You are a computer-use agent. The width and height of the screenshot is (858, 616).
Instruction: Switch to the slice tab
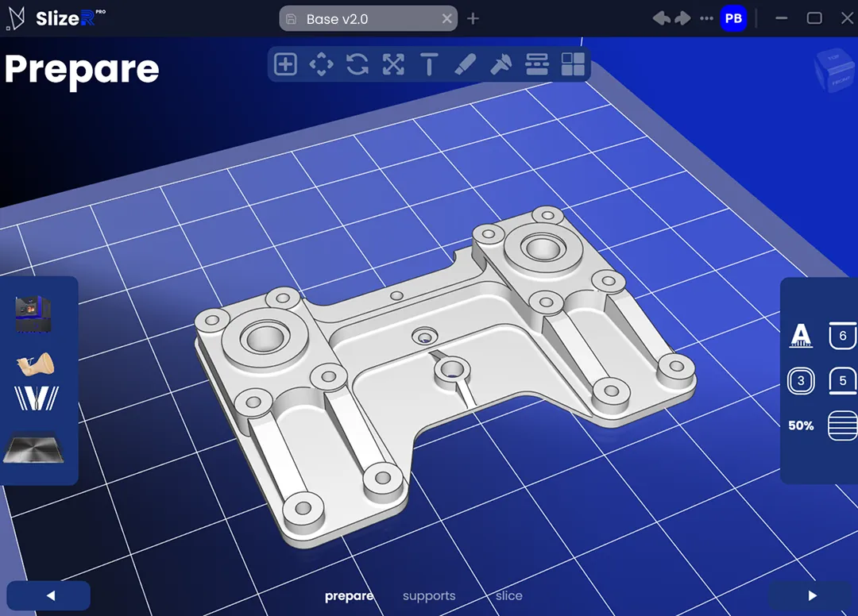click(509, 596)
